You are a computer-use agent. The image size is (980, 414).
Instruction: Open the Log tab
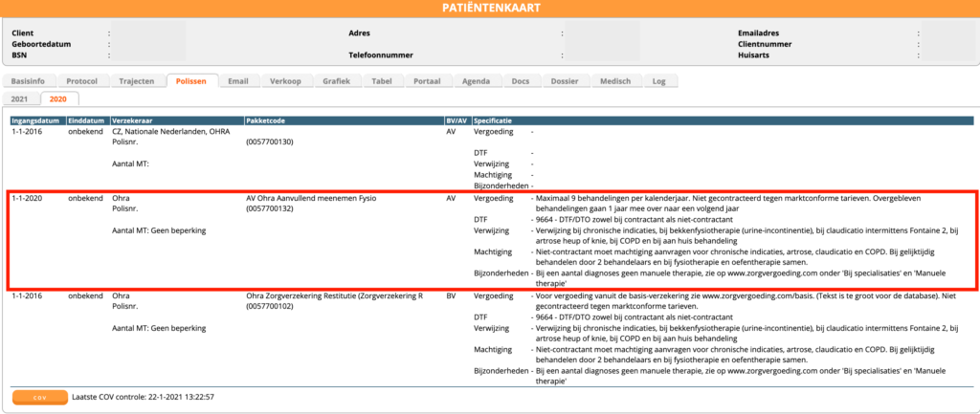(x=658, y=81)
